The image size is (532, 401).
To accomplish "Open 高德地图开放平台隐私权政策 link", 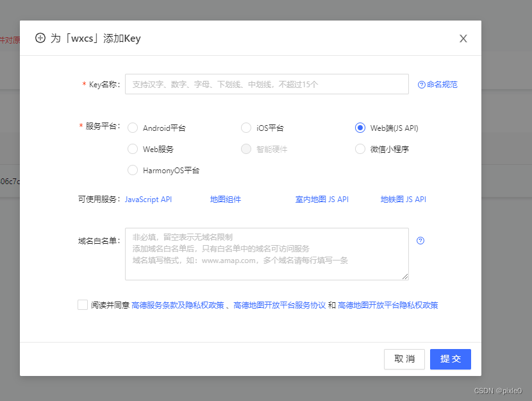I will [x=388, y=305].
